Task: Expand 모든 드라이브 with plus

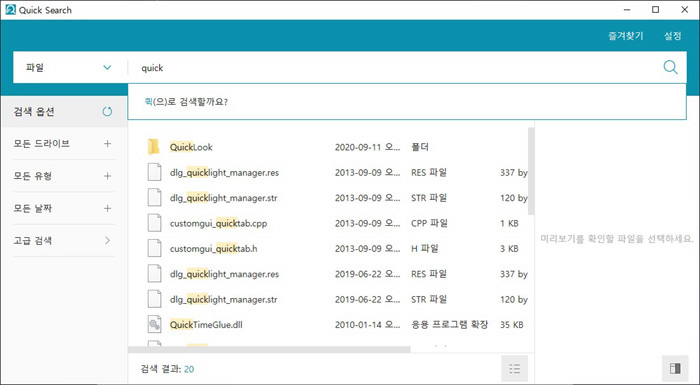Action: 107,144
